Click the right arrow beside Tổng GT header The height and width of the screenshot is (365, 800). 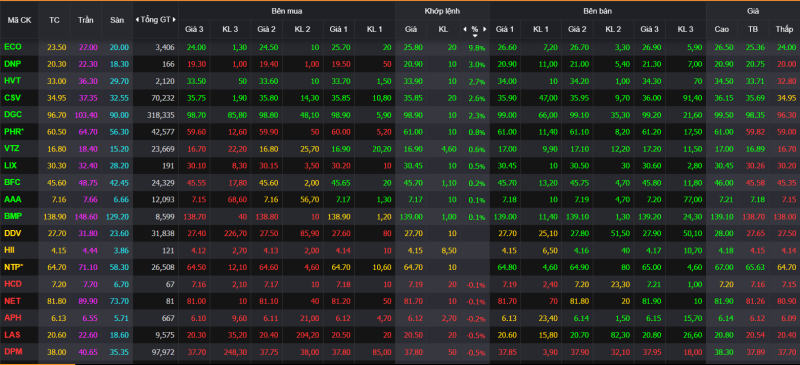(174, 19)
